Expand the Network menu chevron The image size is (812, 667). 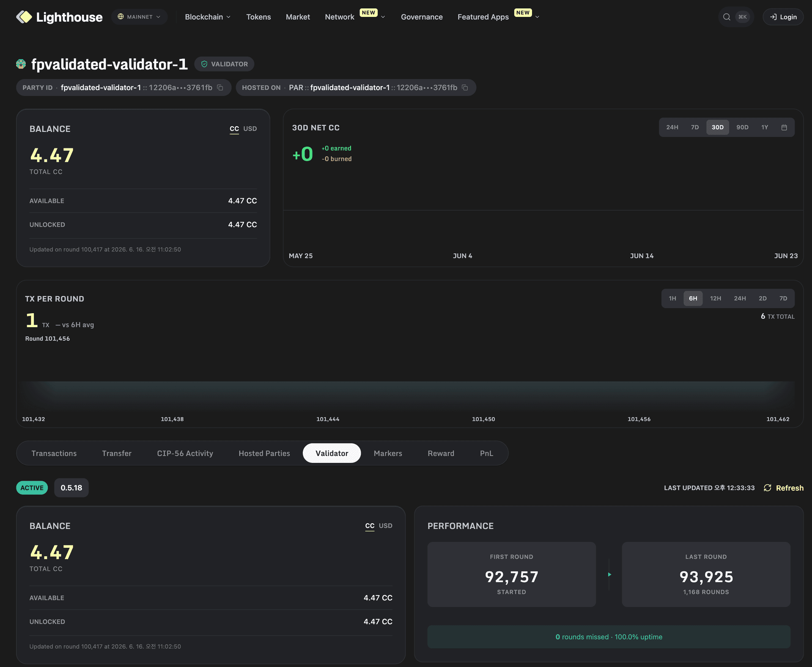tap(383, 17)
